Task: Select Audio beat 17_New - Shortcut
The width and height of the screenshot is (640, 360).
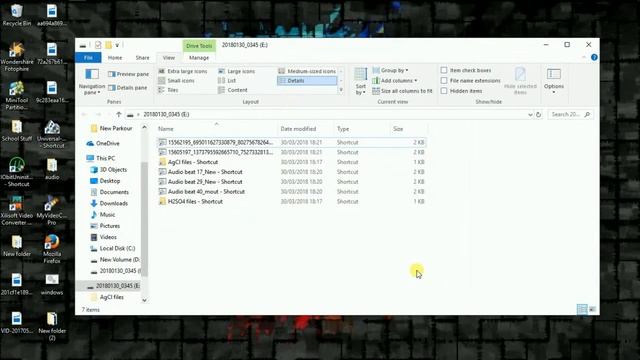Action: click(291, 172)
